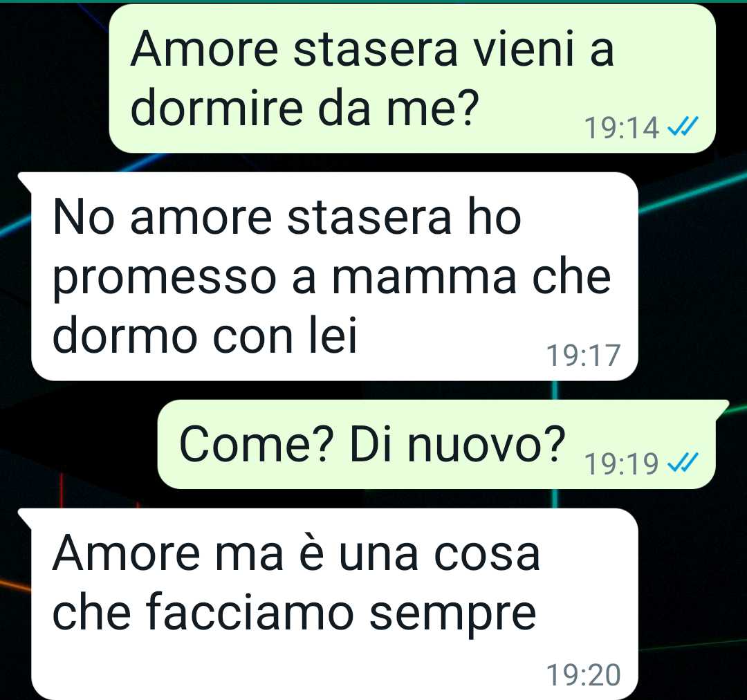Select the message 'No amore stasera ho promesso a mamma'
The image size is (747, 700).
pyautogui.click(x=335, y=277)
